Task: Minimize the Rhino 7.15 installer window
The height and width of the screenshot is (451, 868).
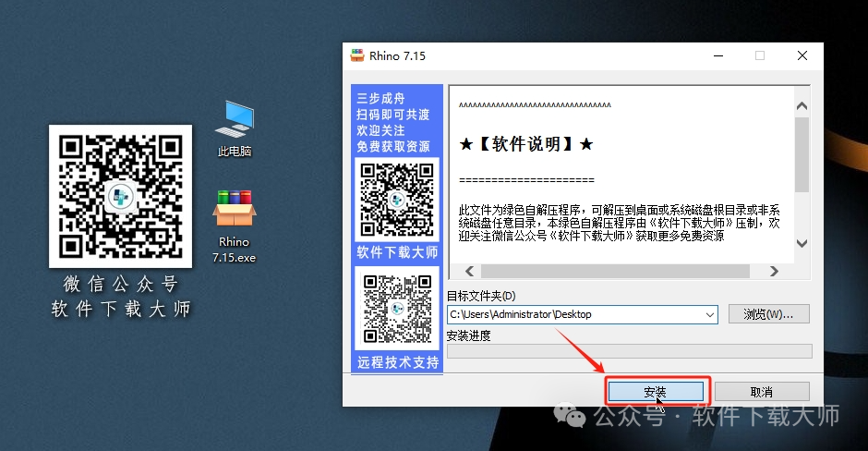Action: point(718,56)
